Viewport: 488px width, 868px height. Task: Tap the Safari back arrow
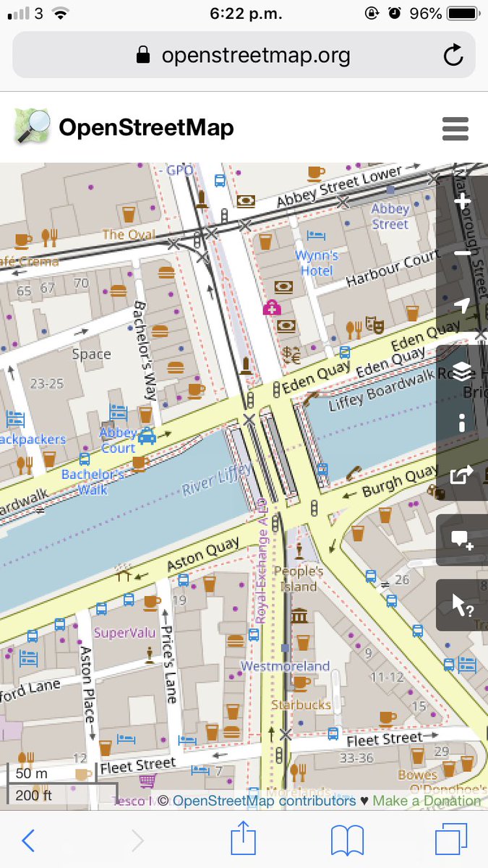(x=28, y=840)
